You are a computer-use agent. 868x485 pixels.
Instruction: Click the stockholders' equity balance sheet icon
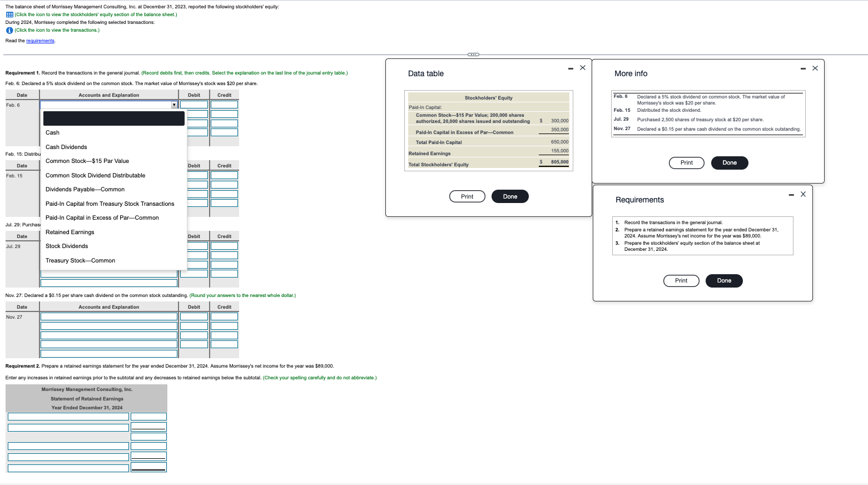pyautogui.click(x=9, y=14)
